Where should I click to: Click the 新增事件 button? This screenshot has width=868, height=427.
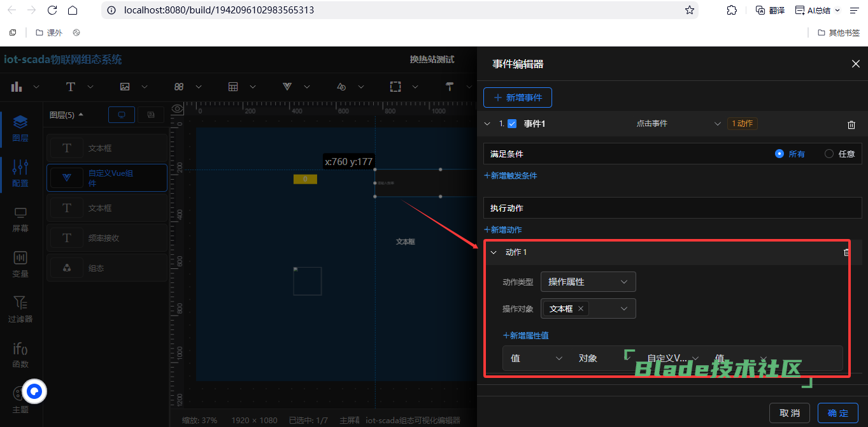[517, 98]
